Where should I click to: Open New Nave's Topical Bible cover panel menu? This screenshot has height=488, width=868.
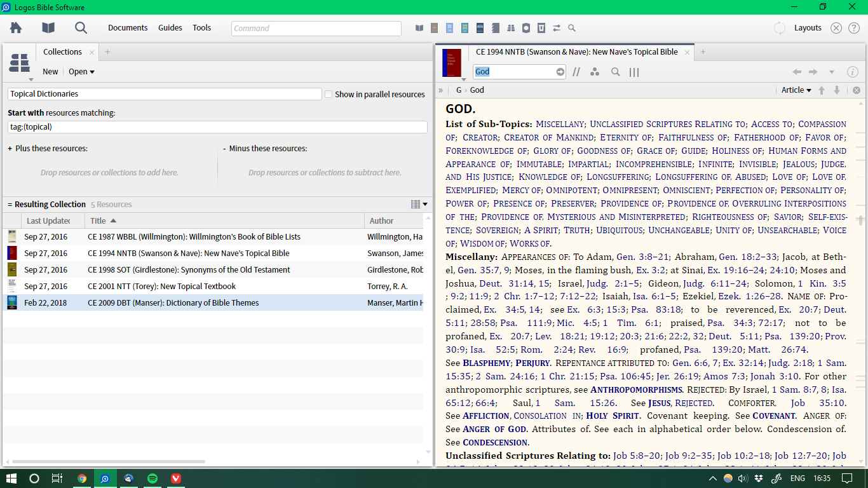click(x=452, y=63)
